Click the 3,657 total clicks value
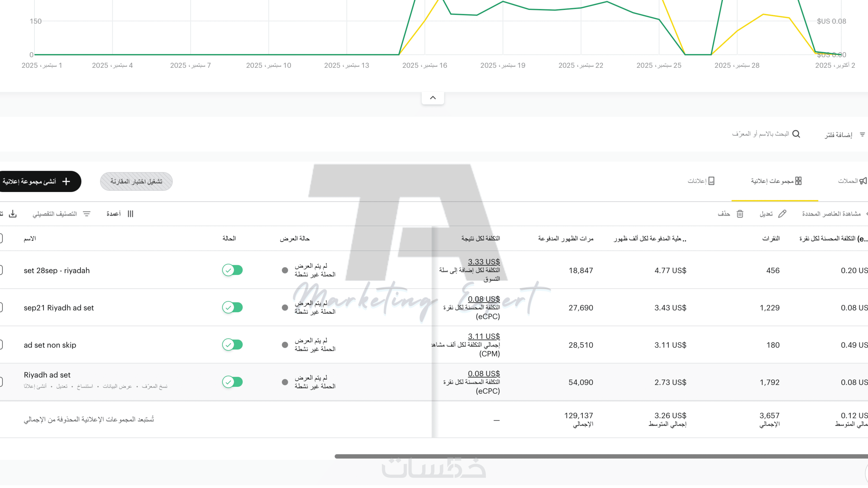 pyautogui.click(x=770, y=416)
